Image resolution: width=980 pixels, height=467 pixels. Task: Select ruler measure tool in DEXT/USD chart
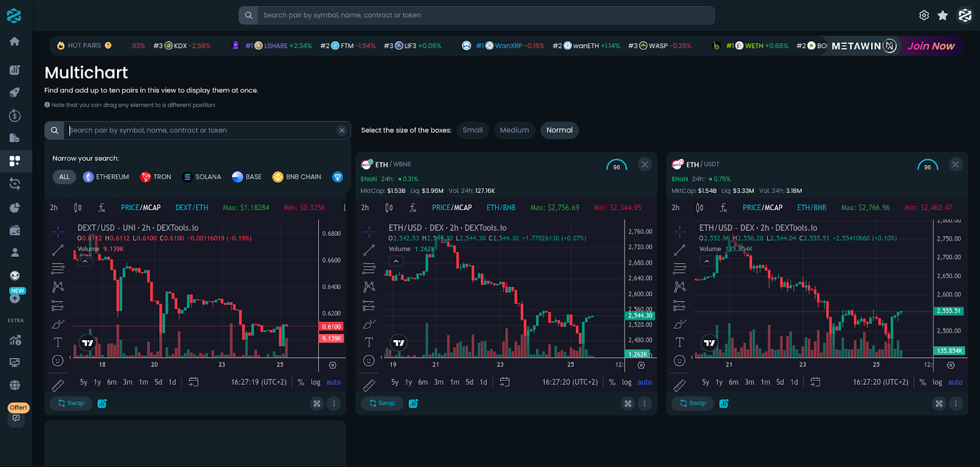[58, 385]
